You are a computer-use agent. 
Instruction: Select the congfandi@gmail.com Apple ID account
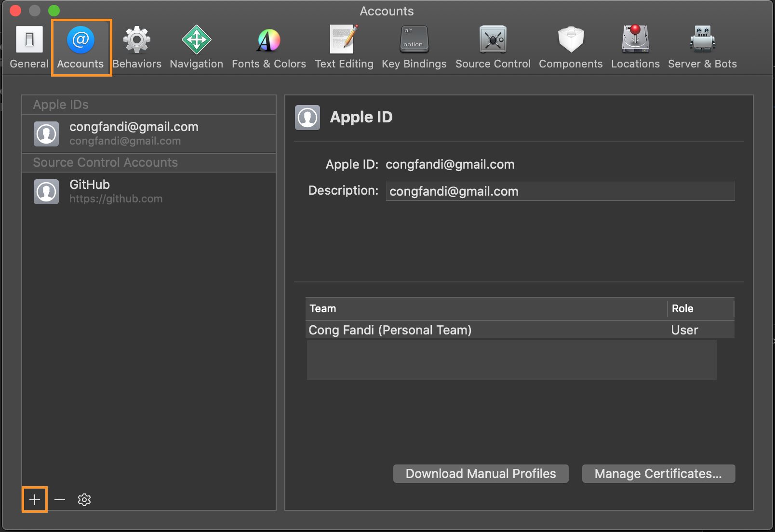click(x=148, y=133)
